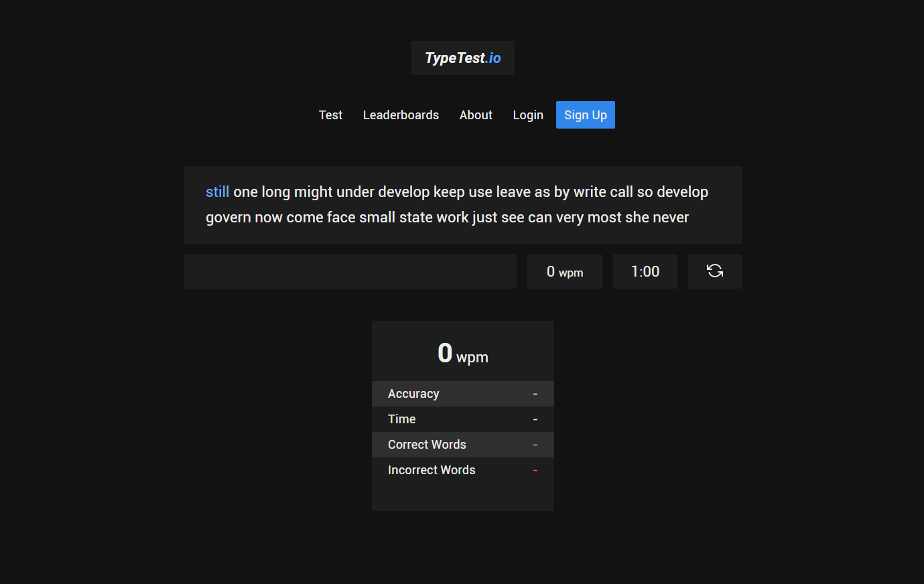Click the word "might" in the passage
924x584 pixels.
pos(314,192)
